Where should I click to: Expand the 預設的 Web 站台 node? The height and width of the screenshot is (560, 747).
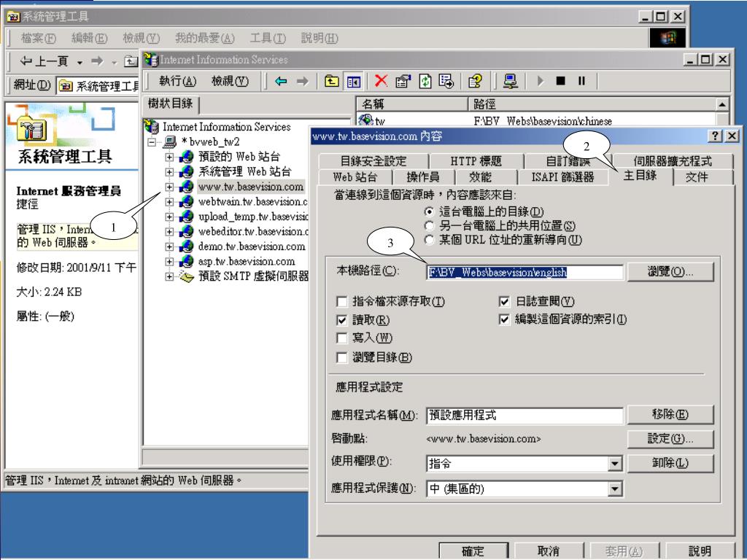click(x=169, y=157)
